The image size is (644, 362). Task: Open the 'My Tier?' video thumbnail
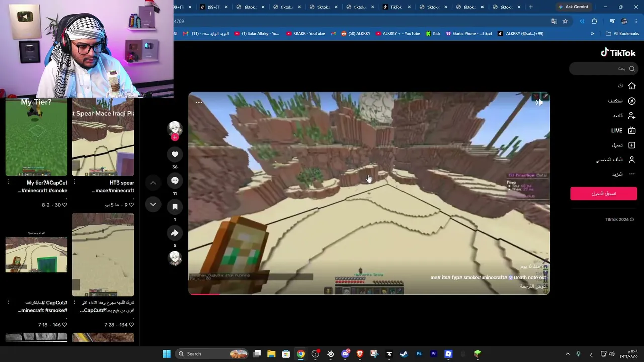tap(36, 136)
